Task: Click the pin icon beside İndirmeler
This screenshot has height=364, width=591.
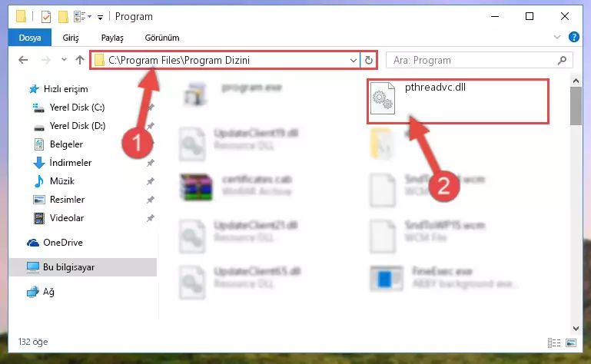Action: click(151, 163)
